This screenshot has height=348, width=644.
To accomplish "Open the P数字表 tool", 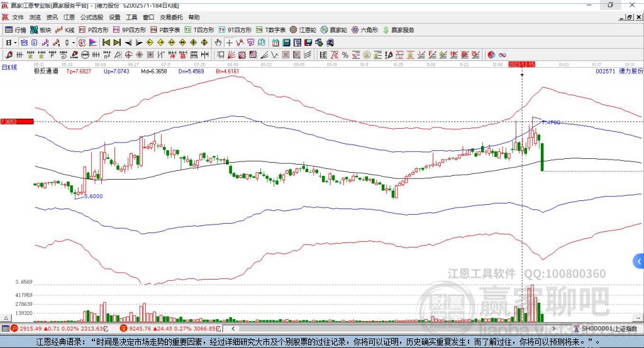I will (165, 30).
